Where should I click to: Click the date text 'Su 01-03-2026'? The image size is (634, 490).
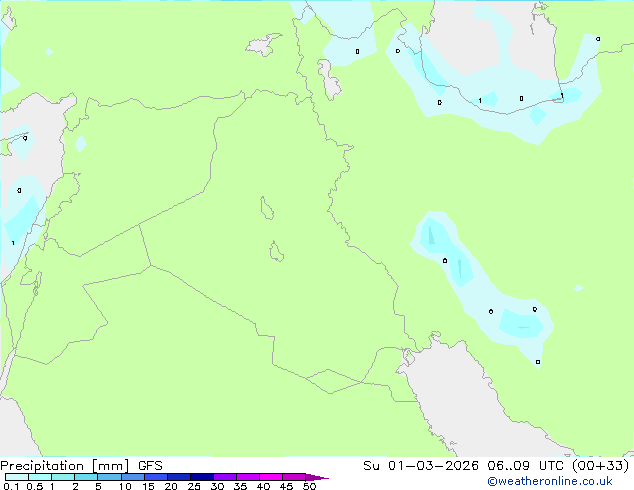pyautogui.click(x=421, y=466)
